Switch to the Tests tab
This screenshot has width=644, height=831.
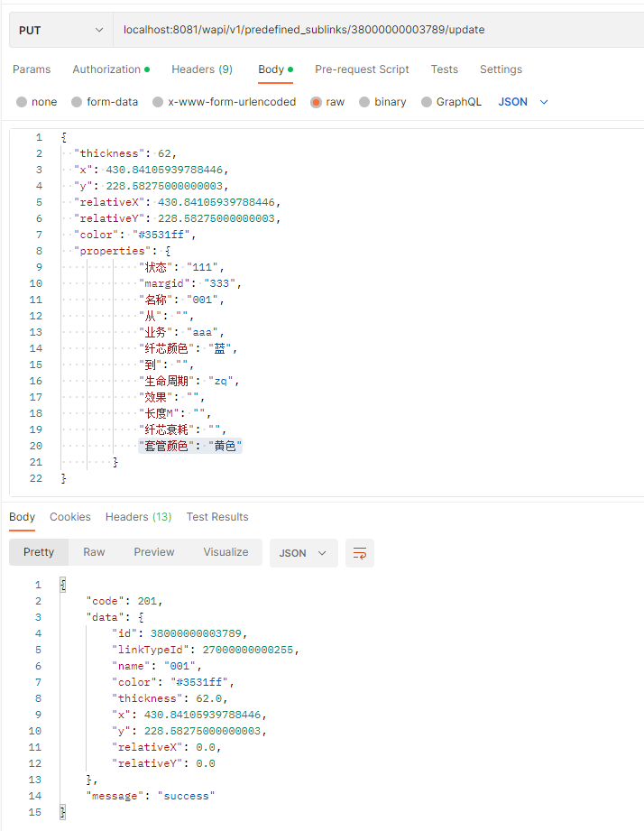(444, 69)
